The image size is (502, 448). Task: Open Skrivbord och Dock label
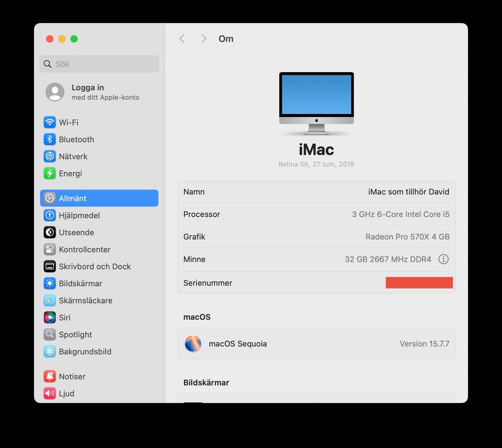[x=95, y=266]
